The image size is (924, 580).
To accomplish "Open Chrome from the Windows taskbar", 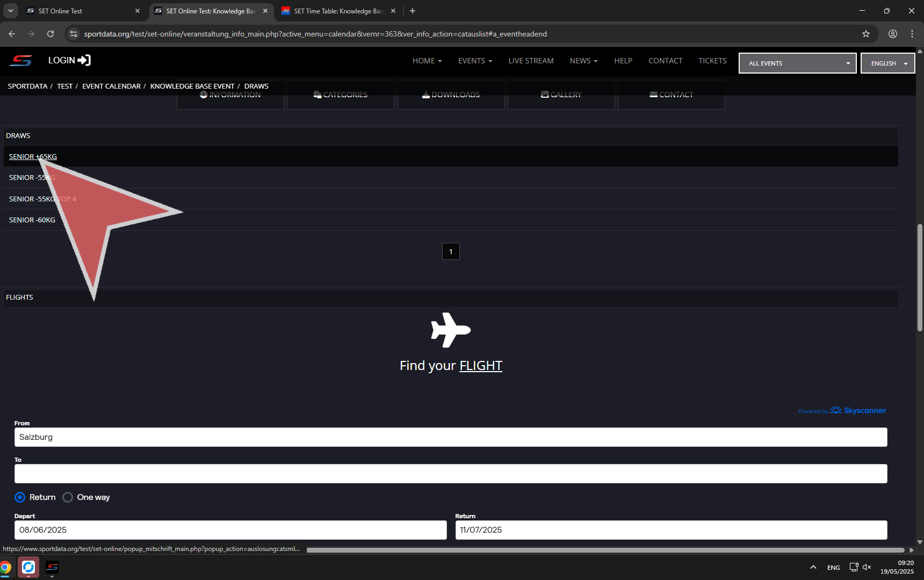I will [5, 567].
